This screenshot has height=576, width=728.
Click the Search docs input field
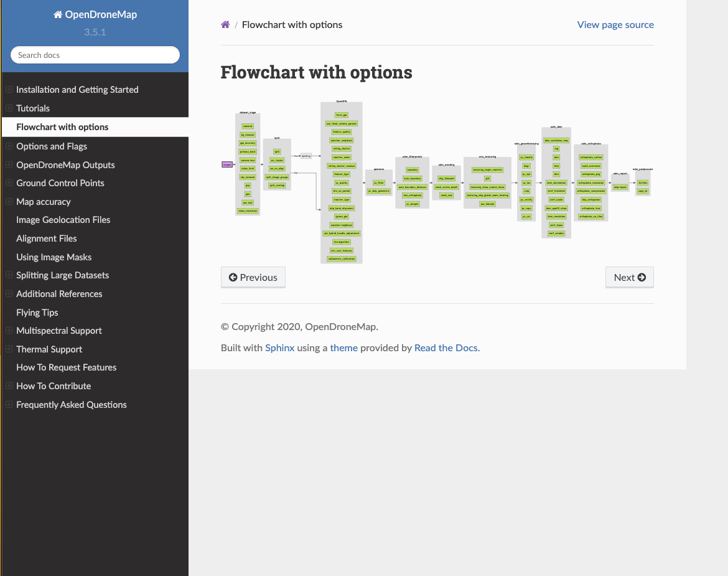tap(95, 55)
